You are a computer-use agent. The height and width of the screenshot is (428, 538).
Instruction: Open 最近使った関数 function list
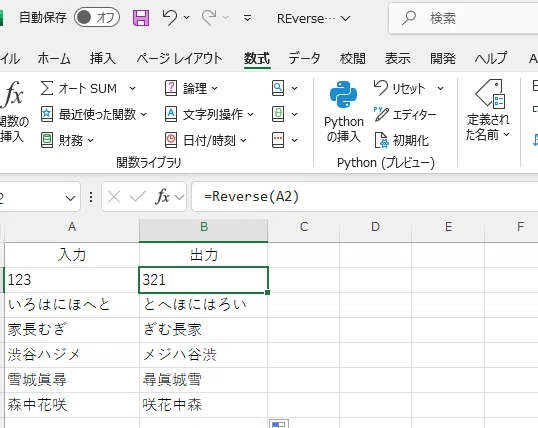[94, 114]
